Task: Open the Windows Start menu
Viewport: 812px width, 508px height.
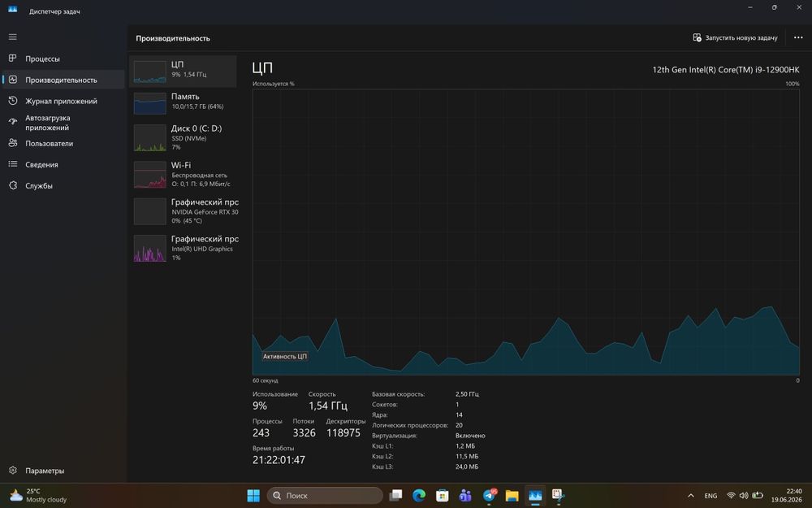Action: coord(253,496)
